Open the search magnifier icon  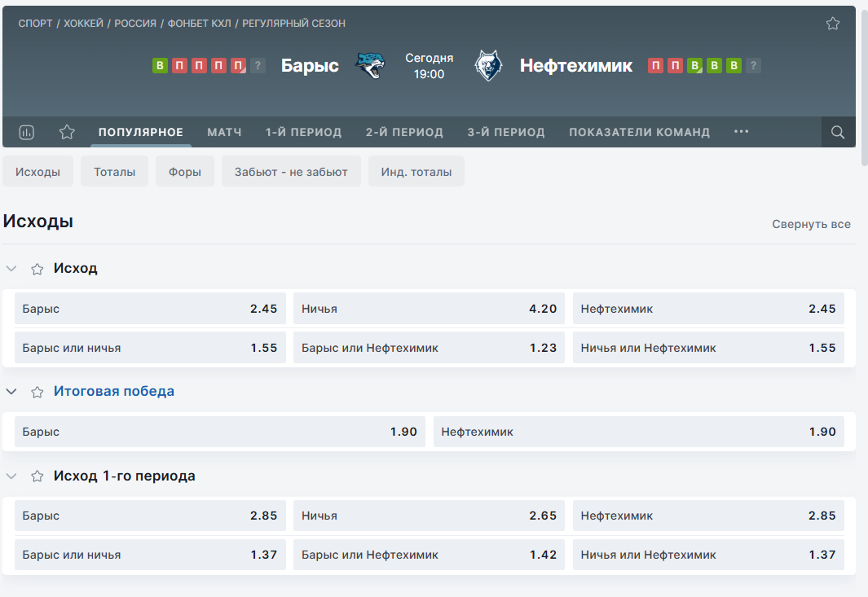tap(838, 132)
